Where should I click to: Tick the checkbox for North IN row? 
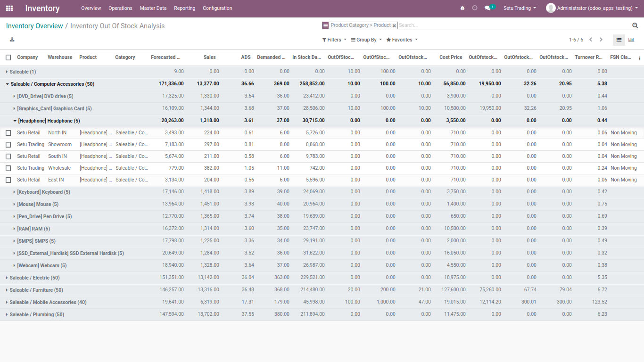tap(8, 133)
